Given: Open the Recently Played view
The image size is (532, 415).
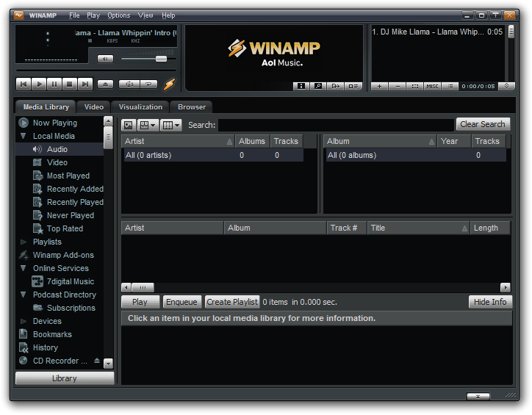Looking at the screenshot, I should [75, 202].
